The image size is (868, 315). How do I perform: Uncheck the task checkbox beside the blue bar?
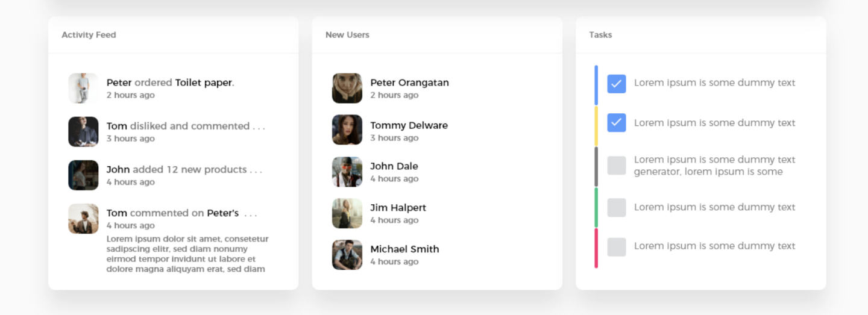(616, 84)
